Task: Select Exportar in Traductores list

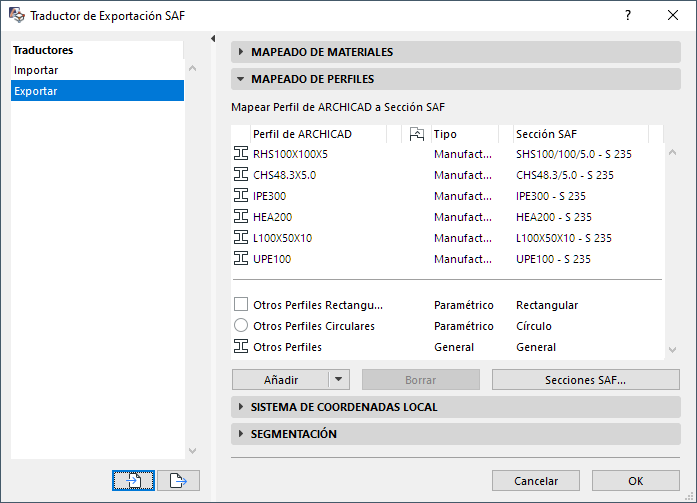Action: click(x=97, y=91)
